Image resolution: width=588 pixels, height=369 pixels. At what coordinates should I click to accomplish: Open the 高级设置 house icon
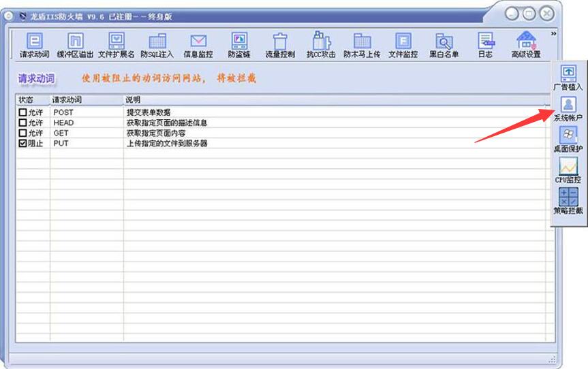pyautogui.click(x=526, y=46)
